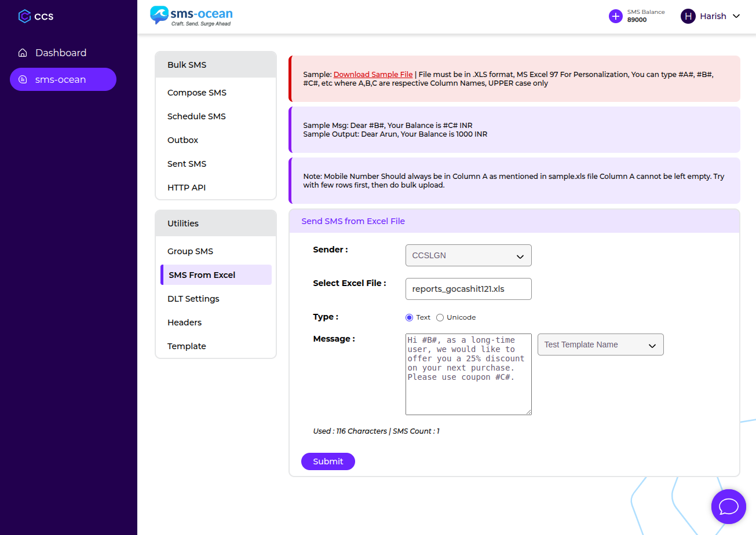Image resolution: width=756 pixels, height=535 pixels.
Task: Expand the Test Template Name dropdown
Action: point(600,345)
